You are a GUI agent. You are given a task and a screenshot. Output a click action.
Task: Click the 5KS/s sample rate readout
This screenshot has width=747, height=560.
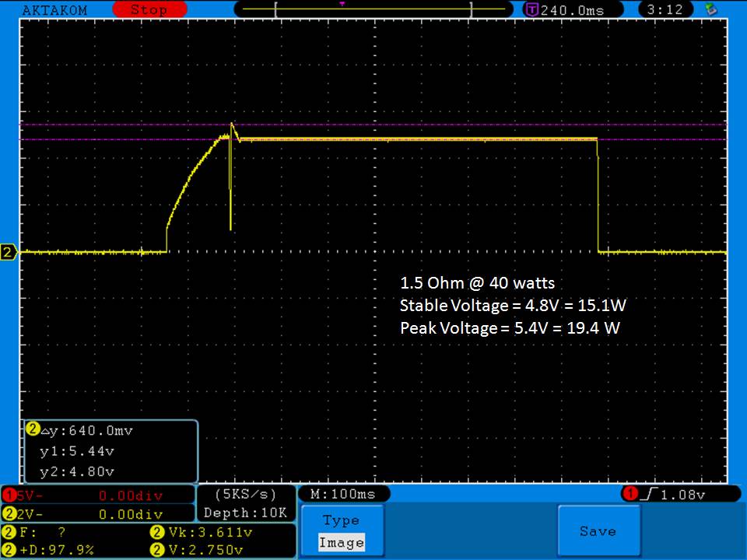point(246,495)
